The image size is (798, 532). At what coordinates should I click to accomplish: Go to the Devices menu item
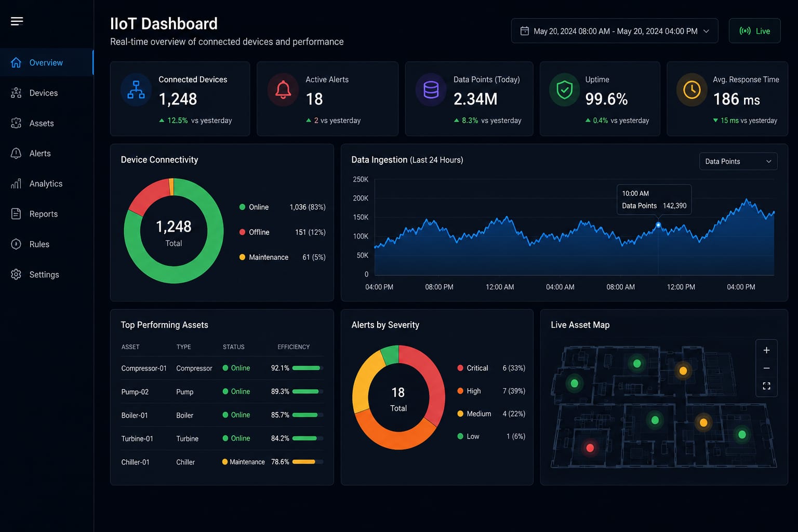click(x=47, y=93)
